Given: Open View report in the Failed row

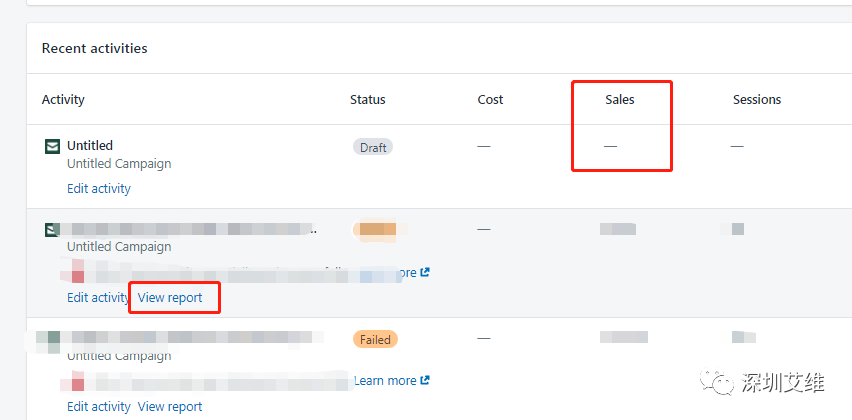Looking at the screenshot, I should (170, 406).
